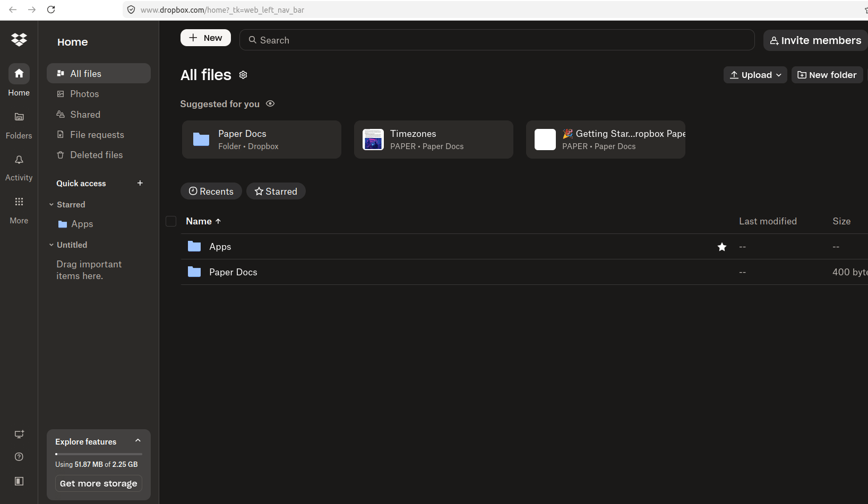This screenshot has height=504, width=868.
Task: Click the 400 bytes size value
Action: point(850,272)
